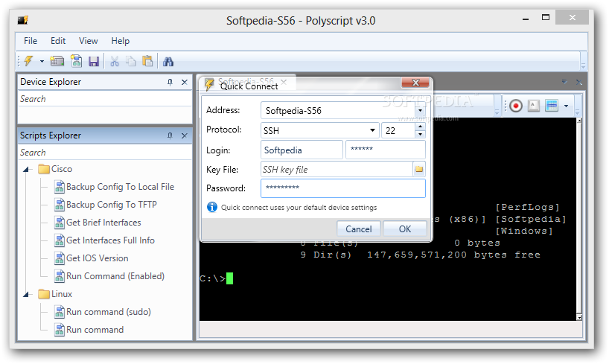Increase port number with up arrow
Screen dimensions: 609x364
[x=420, y=127]
